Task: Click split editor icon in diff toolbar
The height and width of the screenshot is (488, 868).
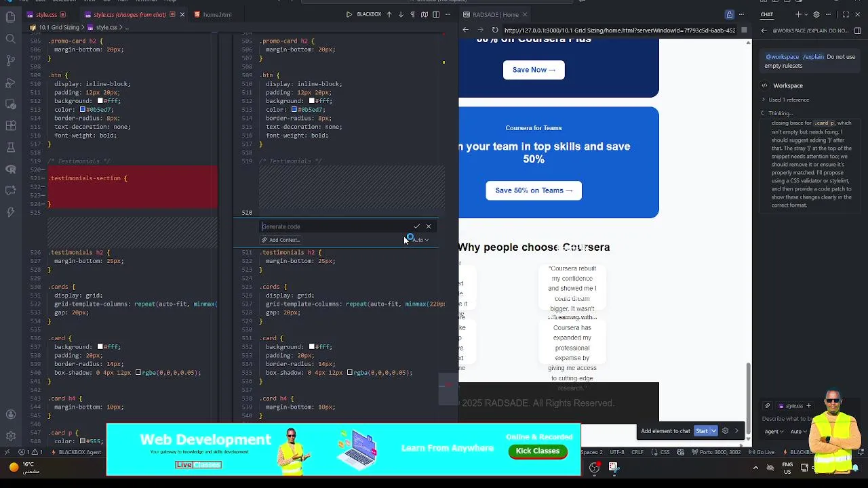Action: pyautogui.click(x=436, y=14)
